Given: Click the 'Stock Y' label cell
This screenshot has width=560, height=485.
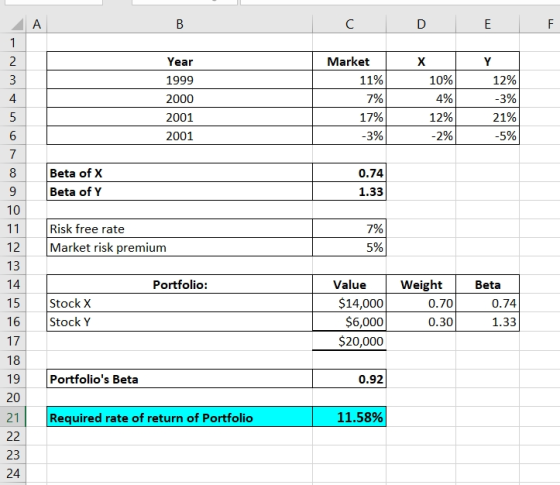Looking at the screenshot, I should point(179,322).
